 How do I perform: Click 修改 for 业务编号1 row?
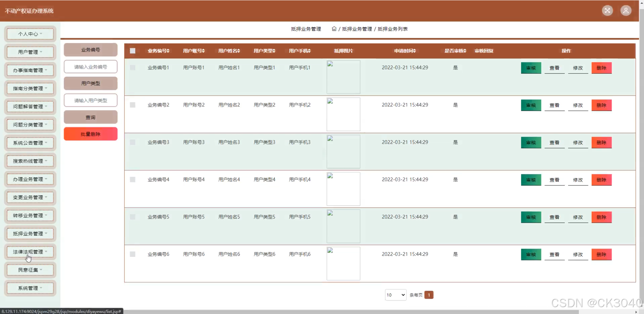[578, 68]
